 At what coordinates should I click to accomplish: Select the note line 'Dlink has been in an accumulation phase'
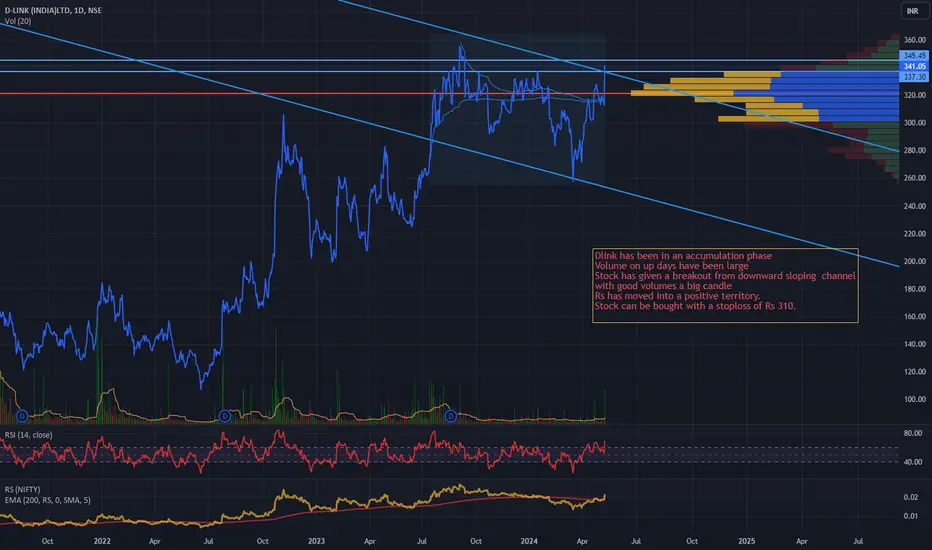(x=683, y=256)
